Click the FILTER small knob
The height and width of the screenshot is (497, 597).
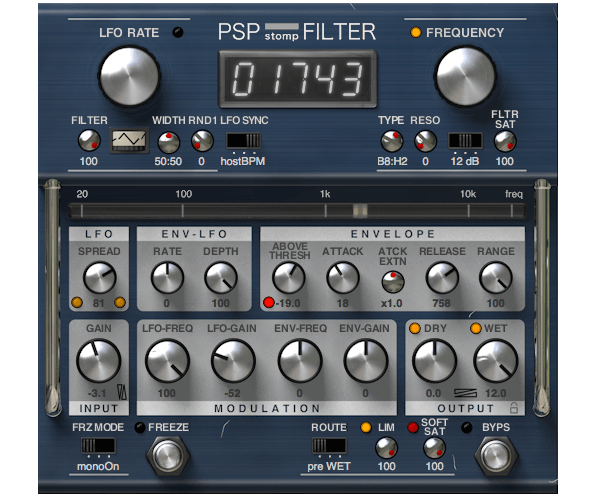[89, 141]
